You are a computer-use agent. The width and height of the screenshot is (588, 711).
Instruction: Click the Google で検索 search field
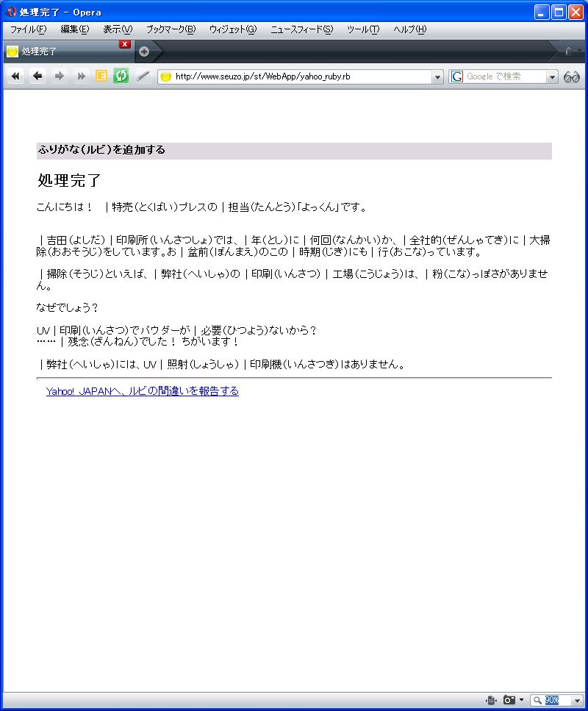point(505,76)
